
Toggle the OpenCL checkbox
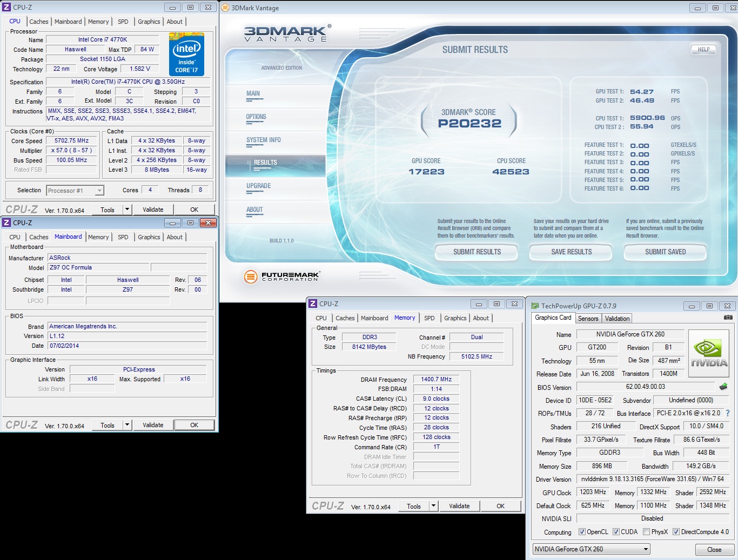582,532
